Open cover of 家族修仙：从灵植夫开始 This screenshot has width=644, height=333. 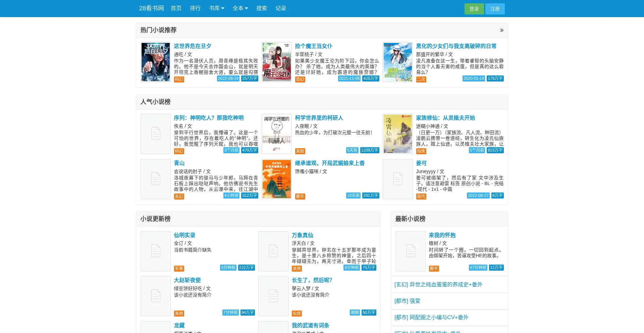point(398,134)
